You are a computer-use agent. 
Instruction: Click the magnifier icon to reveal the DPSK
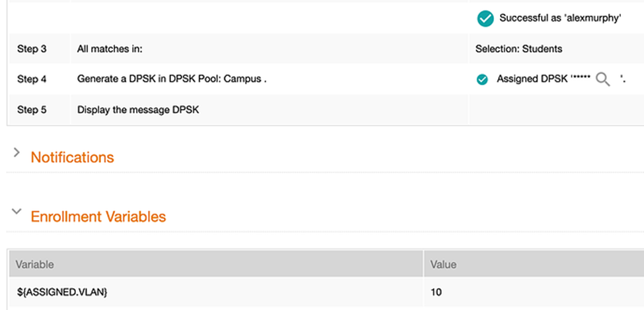pyautogui.click(x=602, y=80)
